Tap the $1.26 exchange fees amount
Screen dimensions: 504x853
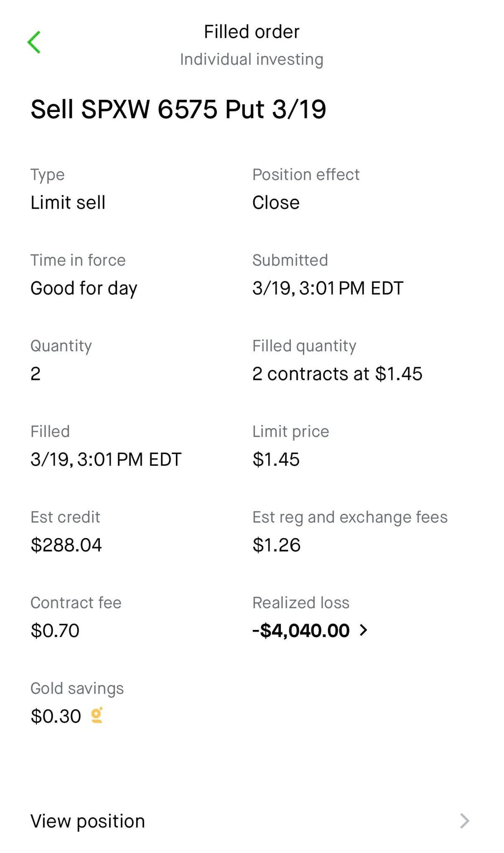(276, 545)
